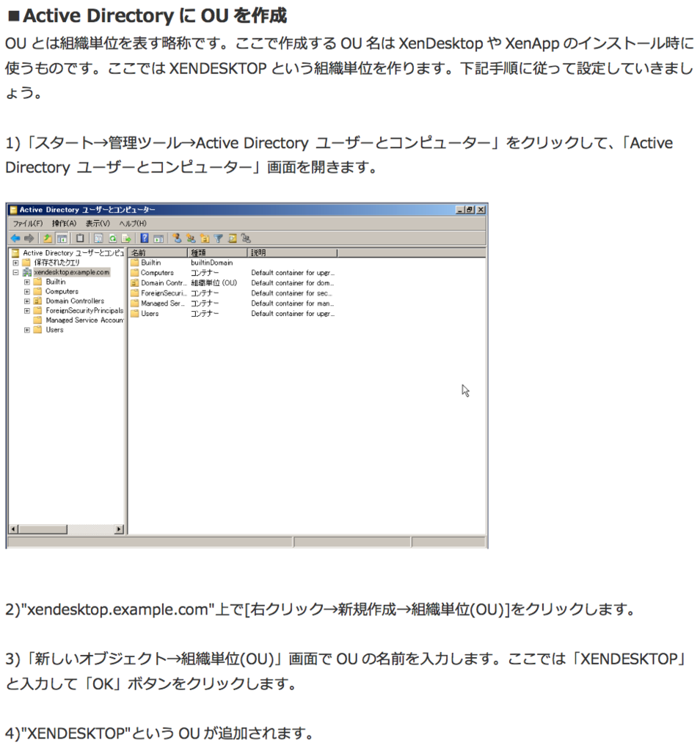Select the Computers row in list pane
The image size is (700, 751).
coord(157,273)
